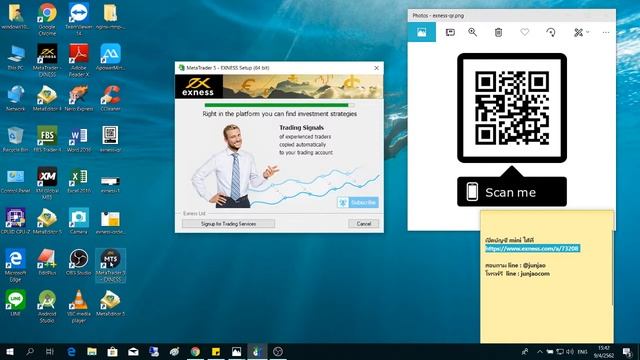Select the CCleaner desktop icon
The height and width of the screenshot is (360, 640).
pyautogui.click(x=111, y=98)
